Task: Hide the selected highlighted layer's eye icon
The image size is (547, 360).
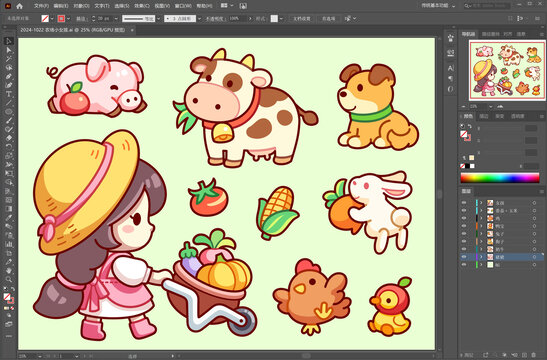Action: [x=464, y=257]
